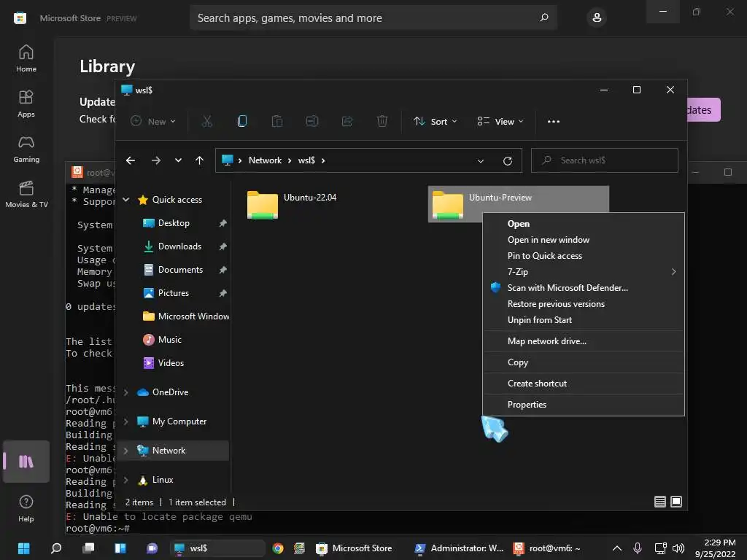Viewport: 747px width, 560px height.
Task: Open Movies & TV in Store sidebar
Action: click(x=26, y=194)
